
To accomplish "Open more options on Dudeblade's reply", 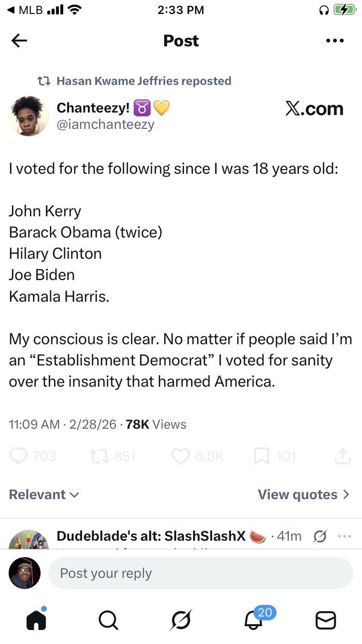I will click(344, 536).
